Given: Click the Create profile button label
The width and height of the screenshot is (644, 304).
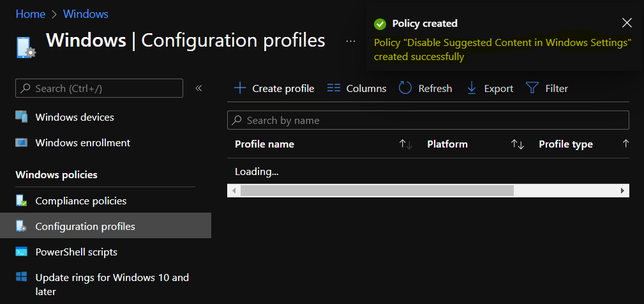Looking at the screenshot, I should click(x=283, y=89).
